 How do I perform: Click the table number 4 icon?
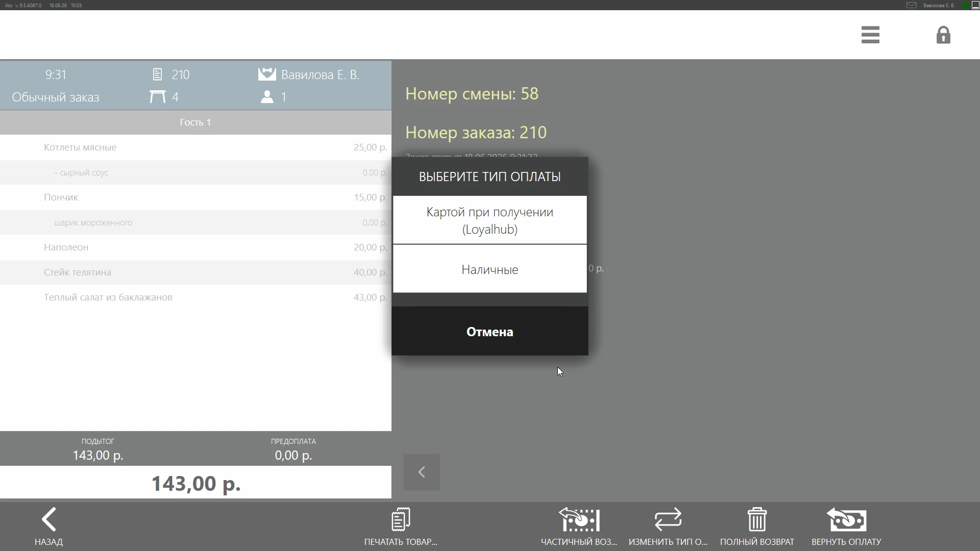click(x=157, y=97)
